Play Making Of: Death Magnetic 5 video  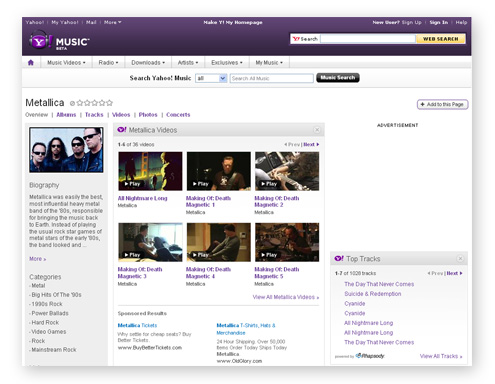[x=287, y=242]
